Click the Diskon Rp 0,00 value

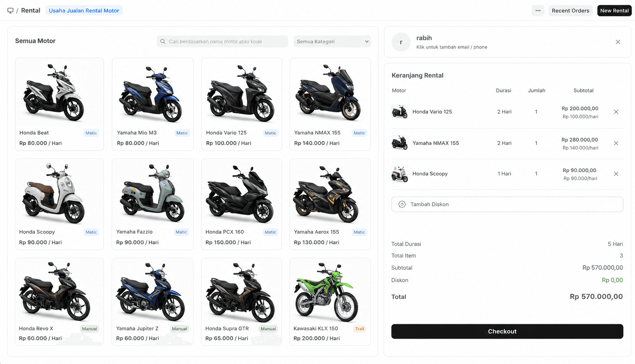coord(612,280)
